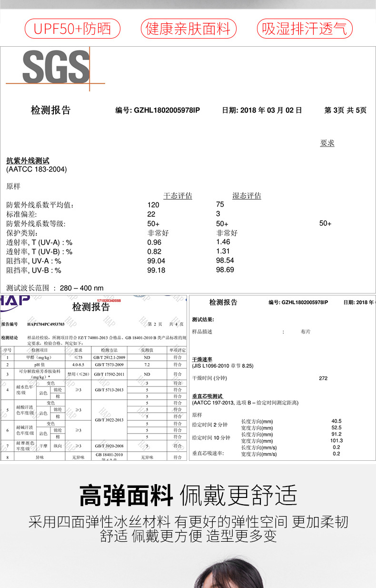Screen dimensions: 376x588
Task: Select the UV-B transmittance value 0.82
Action: tap(154, 251)
